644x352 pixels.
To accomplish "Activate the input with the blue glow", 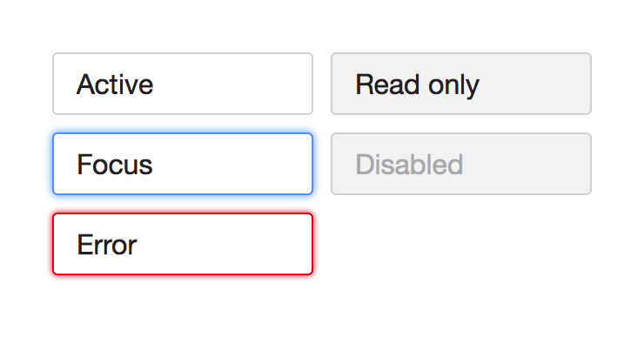I will [183, 164].
